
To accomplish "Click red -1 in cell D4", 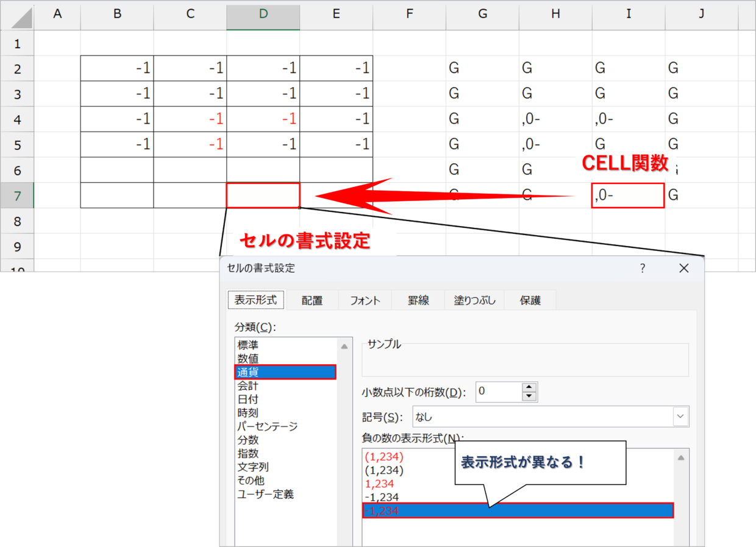I will [x=263, y=119].
